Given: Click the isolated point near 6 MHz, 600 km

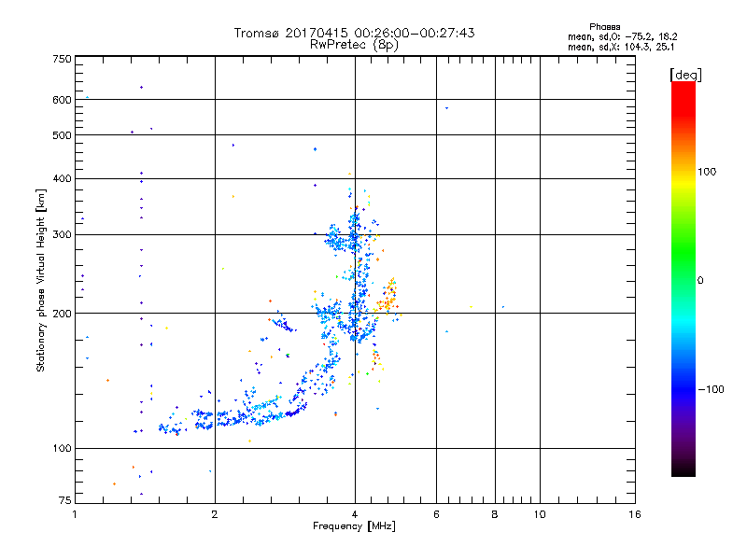Looking at the screenshot, I should 446,108.
